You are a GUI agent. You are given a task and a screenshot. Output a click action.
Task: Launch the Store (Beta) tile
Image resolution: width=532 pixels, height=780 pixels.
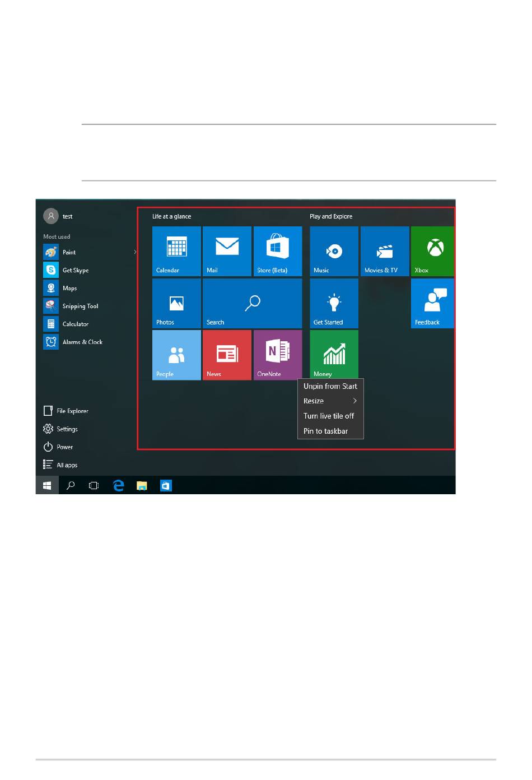[278, 251]
